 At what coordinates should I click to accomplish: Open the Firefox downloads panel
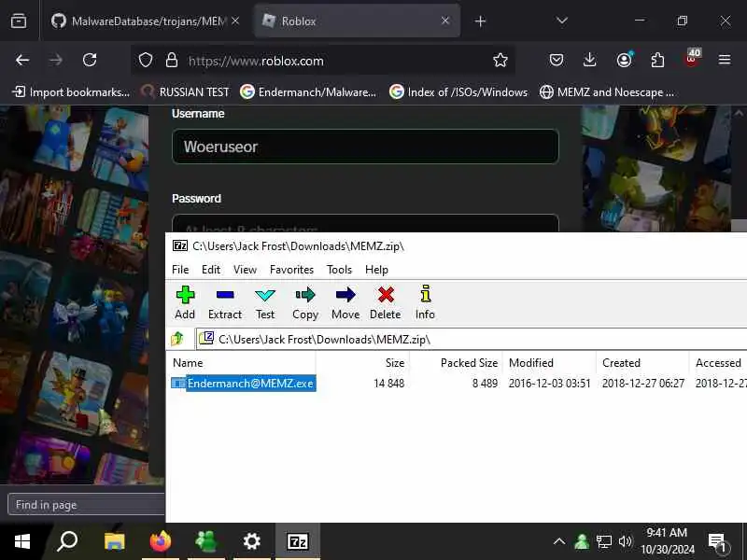pyautogui.click(x=590, y=60)
